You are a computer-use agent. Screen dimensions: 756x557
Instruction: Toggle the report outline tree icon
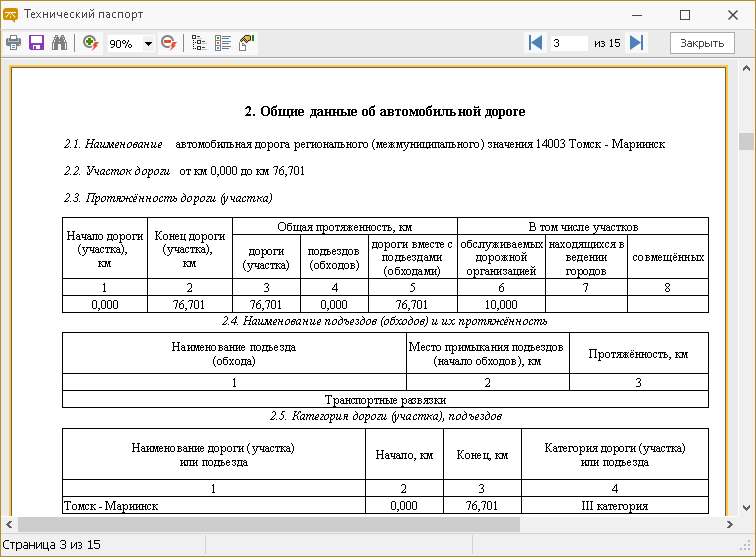tap(199, 43)
